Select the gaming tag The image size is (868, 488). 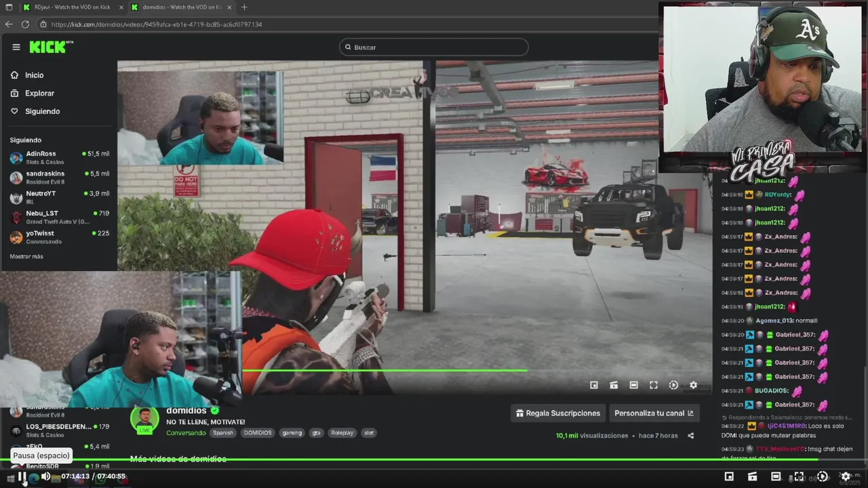point(292,432)
